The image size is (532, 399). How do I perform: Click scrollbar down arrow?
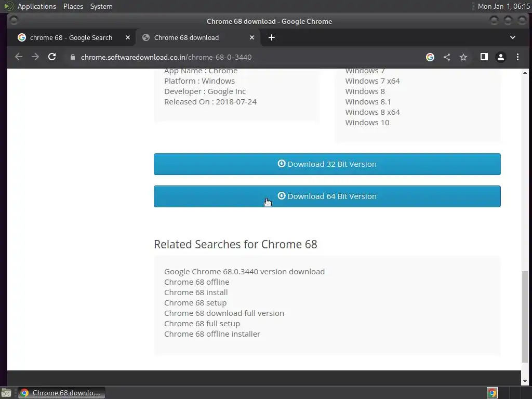[x=525, y=381]
